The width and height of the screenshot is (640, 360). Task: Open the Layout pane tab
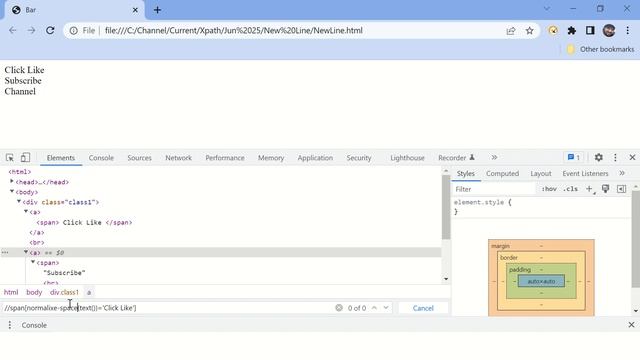point(541,173)
